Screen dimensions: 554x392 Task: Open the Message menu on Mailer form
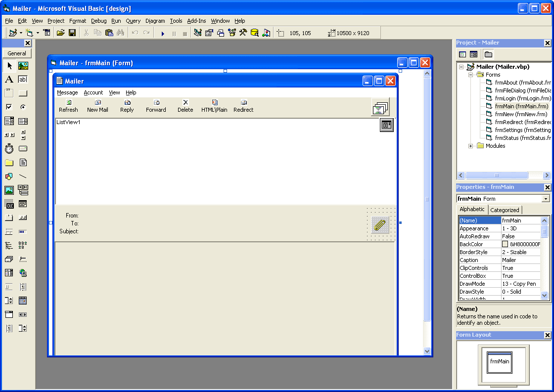(67, 92)
